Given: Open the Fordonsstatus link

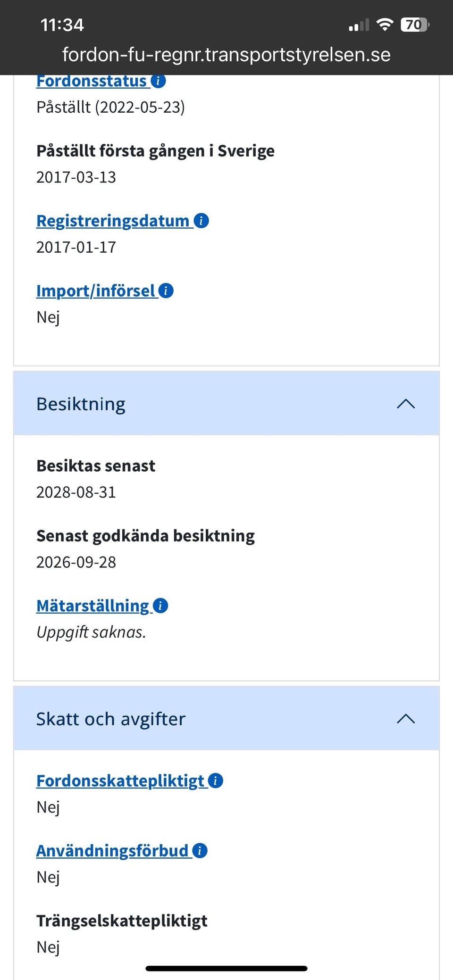Looking at the screenshot, I should (x=92, y=81).
